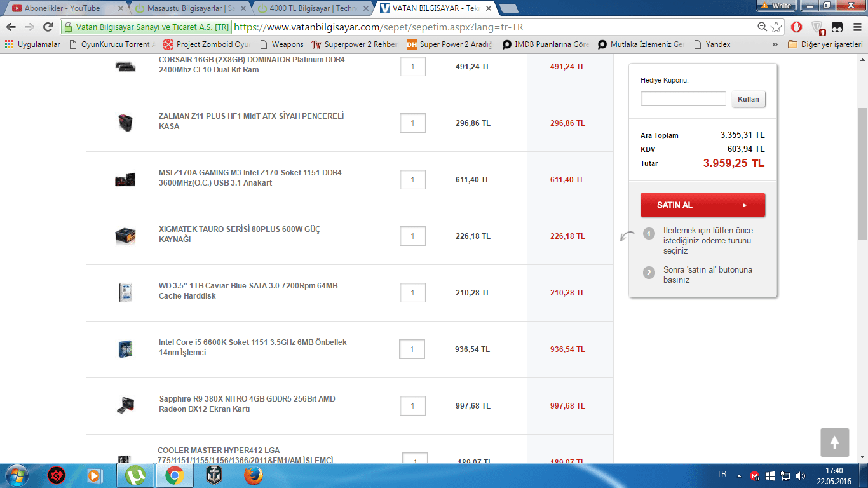868x488 pixels.
Task: Switch to Chrome in the taskbar
Action: click(x=175, y=475)
